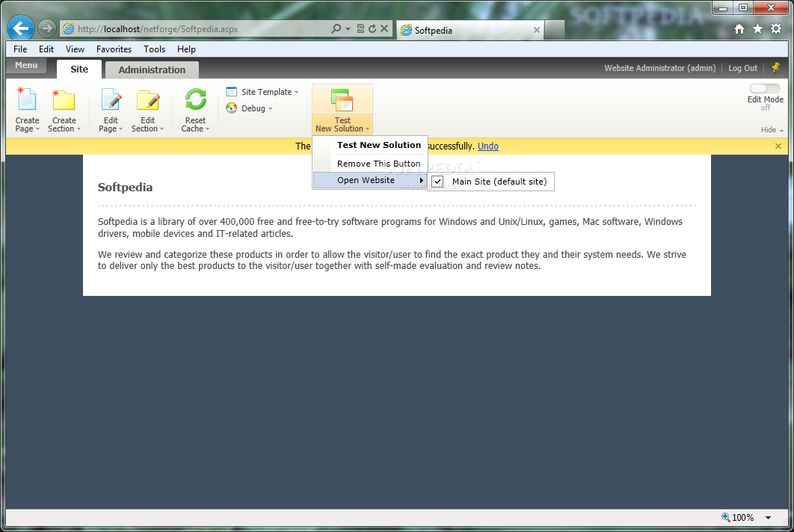Image resolution: width=794 pixels, height=532 pixels.
Task: Click the zoom magnifier icon in status bar
Action: pos(726,517)
